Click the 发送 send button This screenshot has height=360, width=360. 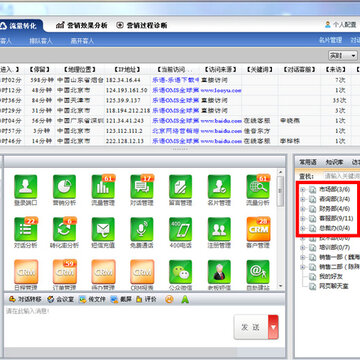click(251, 327)
